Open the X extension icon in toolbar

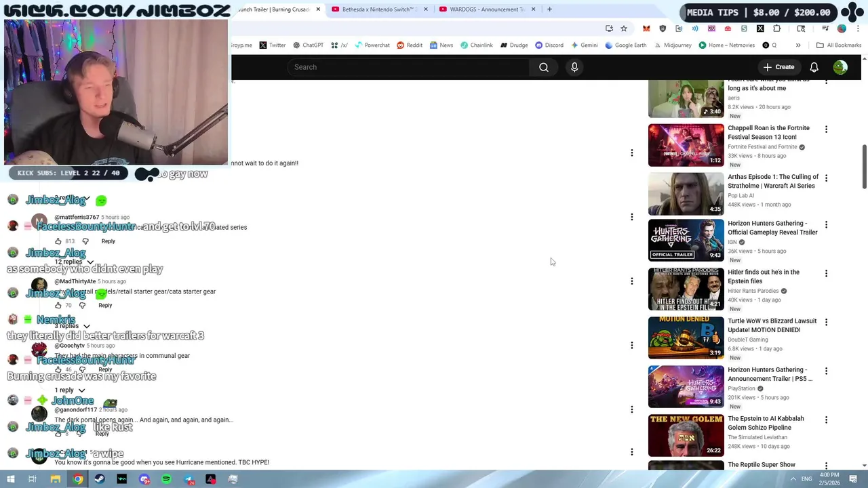760,28
